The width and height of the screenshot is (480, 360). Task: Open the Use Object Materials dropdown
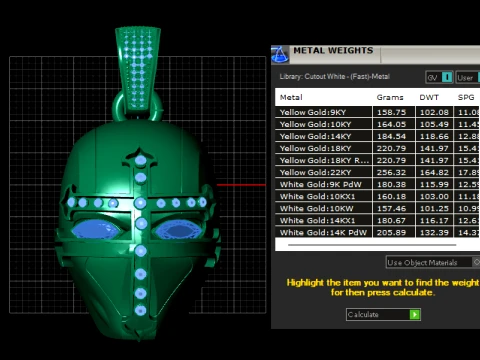click(x=433, y=262)
